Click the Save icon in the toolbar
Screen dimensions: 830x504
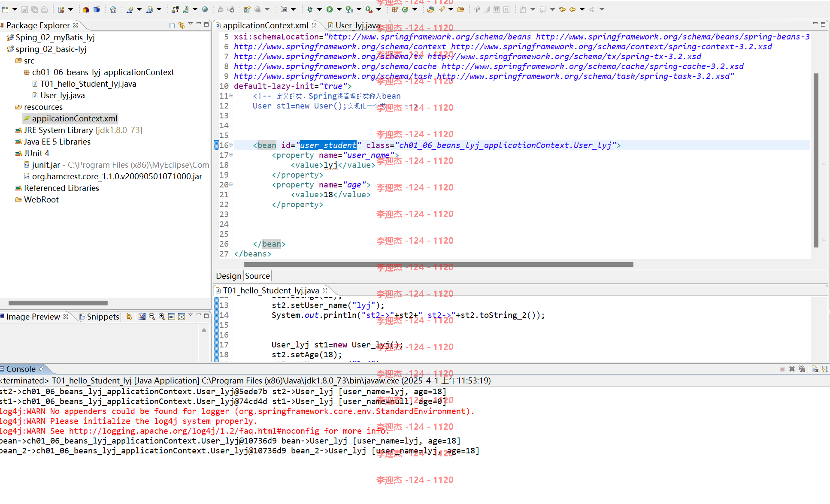click(24, 9)
